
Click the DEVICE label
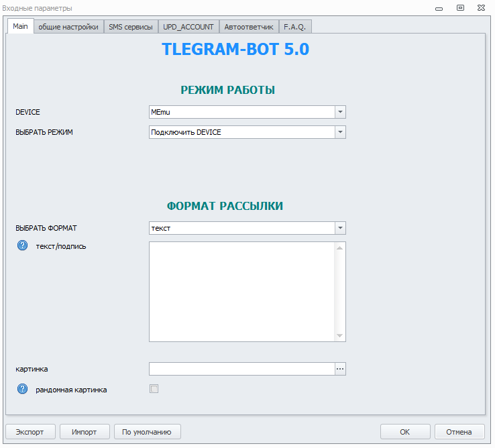click(27, 112)
